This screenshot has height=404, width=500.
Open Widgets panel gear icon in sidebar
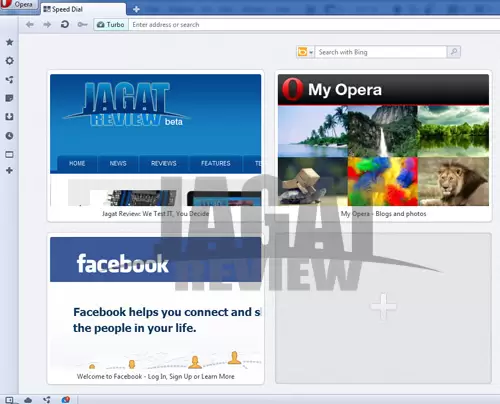point(9,61)
